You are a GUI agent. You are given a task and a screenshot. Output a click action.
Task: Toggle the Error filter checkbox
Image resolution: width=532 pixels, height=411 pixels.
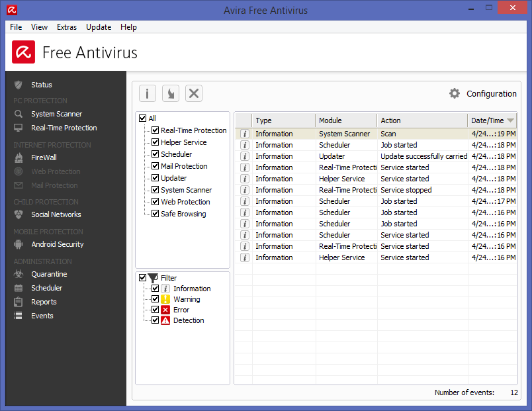[x=155, y=310]
